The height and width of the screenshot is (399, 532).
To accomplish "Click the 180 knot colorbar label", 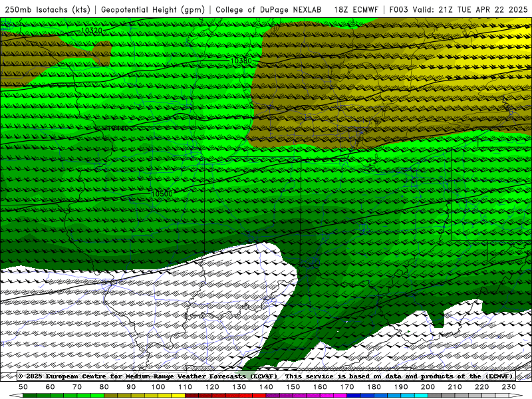I will pyautogui.click(x=374, y=387).
